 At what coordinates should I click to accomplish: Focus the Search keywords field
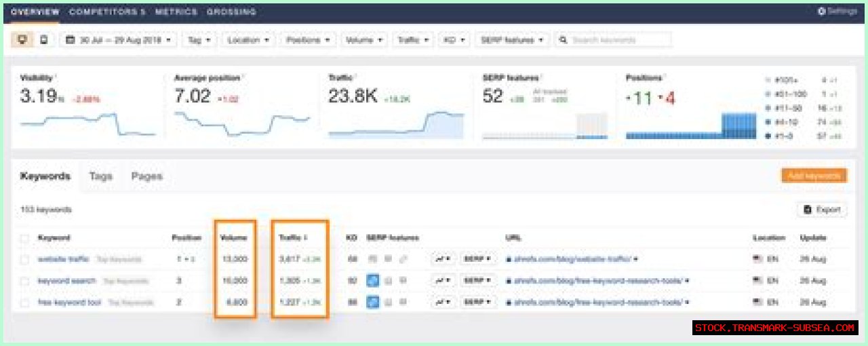click(x=614, y=40)
